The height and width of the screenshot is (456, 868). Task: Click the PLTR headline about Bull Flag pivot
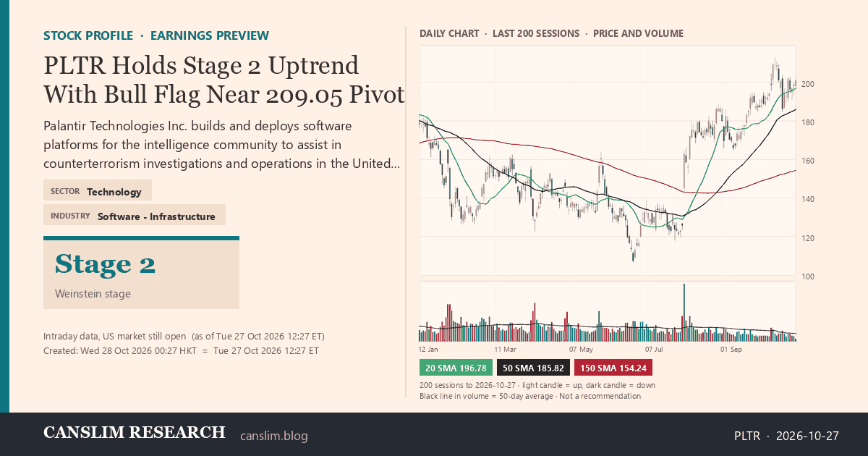(224, 80)
